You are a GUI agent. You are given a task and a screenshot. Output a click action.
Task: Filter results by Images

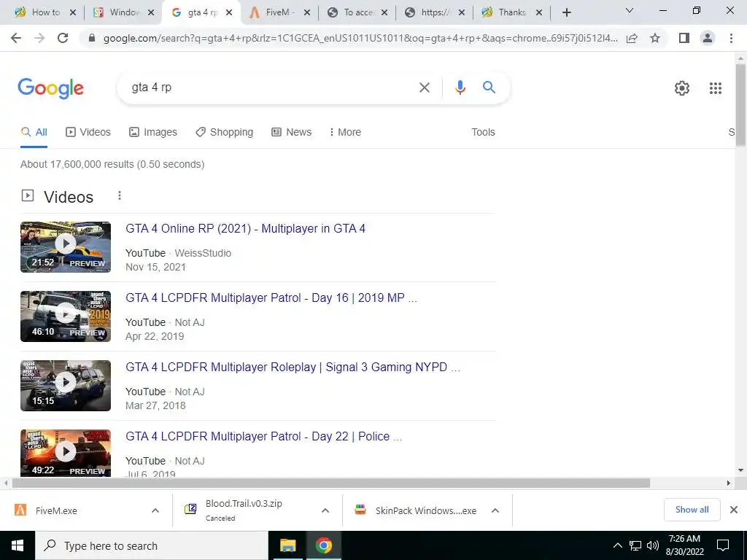pyautogui.click(x=153, y=133)
